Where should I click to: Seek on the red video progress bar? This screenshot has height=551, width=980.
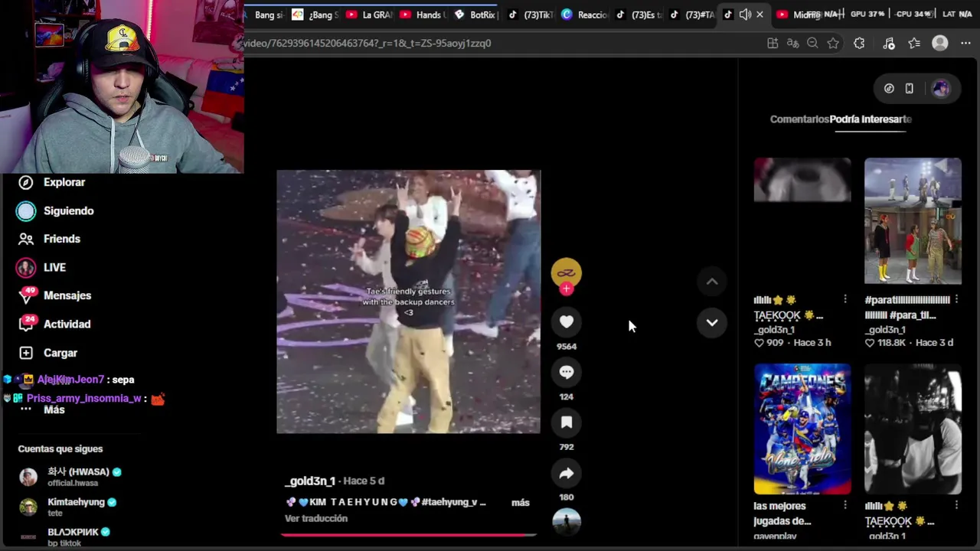409,534
